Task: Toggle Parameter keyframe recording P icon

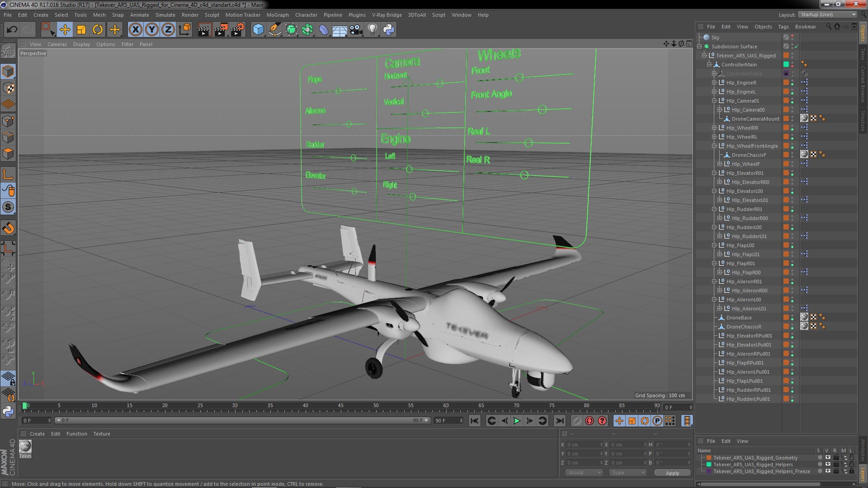Action: tap(657, 421)
